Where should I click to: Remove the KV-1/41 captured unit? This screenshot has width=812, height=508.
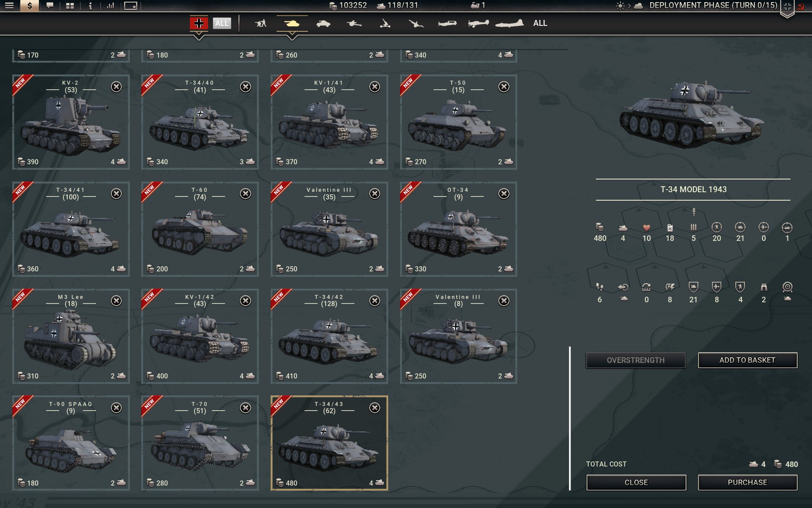point(375,87)
